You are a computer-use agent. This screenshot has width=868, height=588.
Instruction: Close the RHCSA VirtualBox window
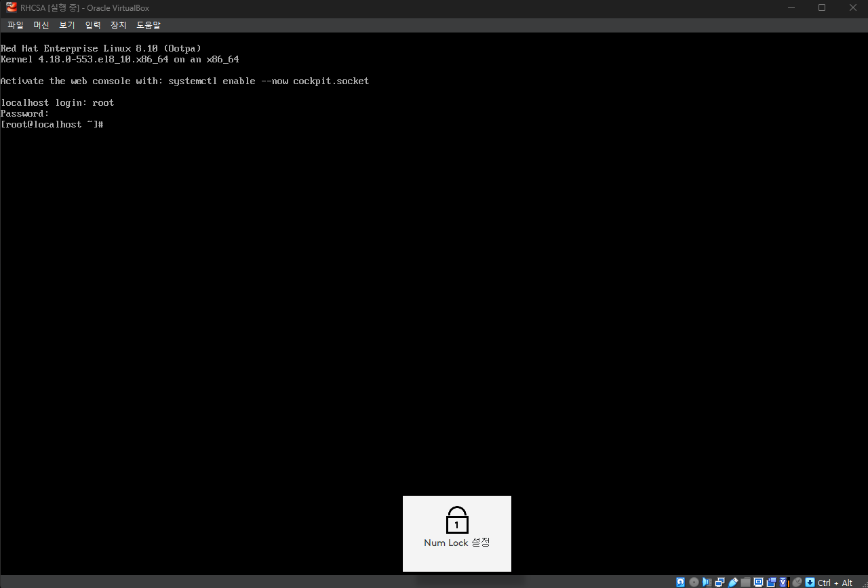coord(852,7)
